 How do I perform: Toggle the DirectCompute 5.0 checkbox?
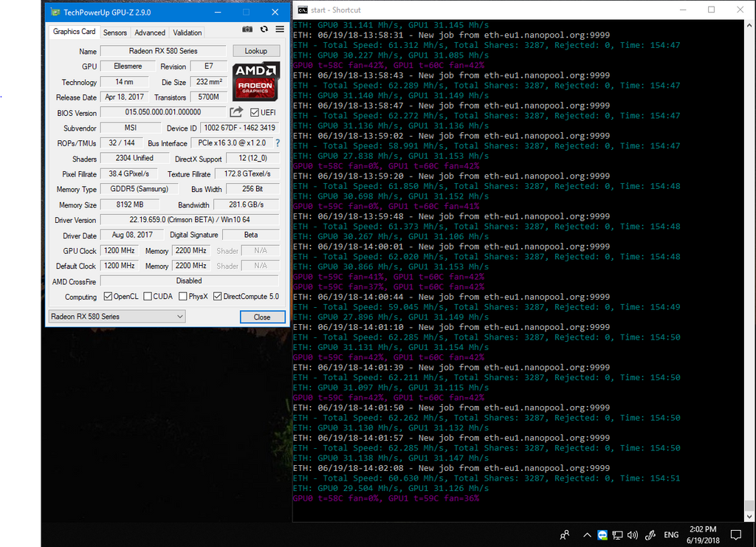coord(218,297)
